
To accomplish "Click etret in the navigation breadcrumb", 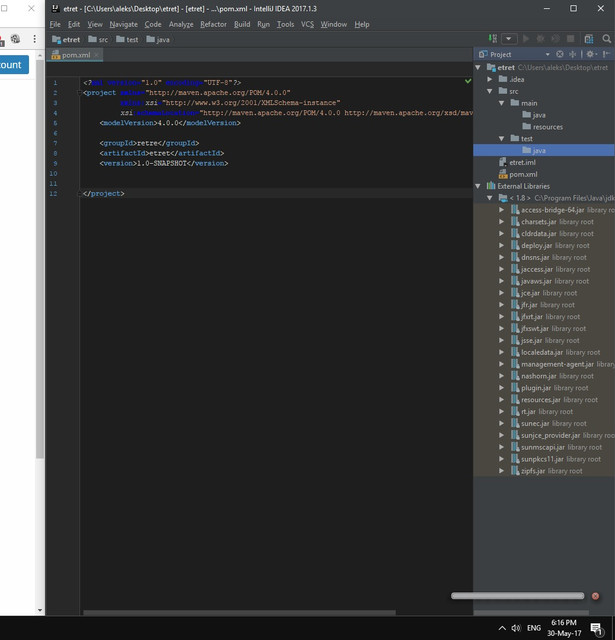I will (66, 40).
